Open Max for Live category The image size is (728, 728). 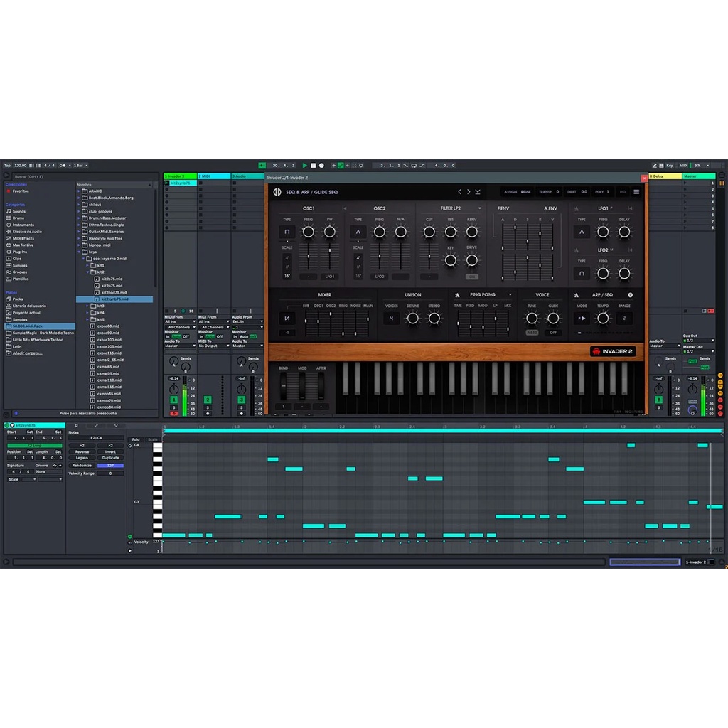pos(23,245)
